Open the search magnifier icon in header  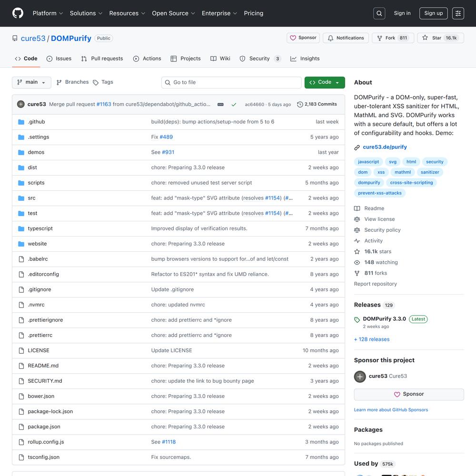click(379, 13)
